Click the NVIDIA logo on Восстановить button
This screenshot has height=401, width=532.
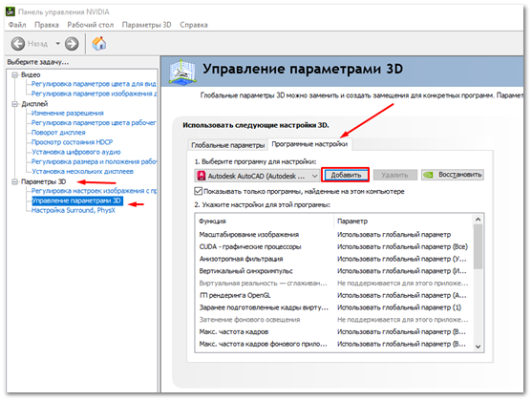[429, 175]
